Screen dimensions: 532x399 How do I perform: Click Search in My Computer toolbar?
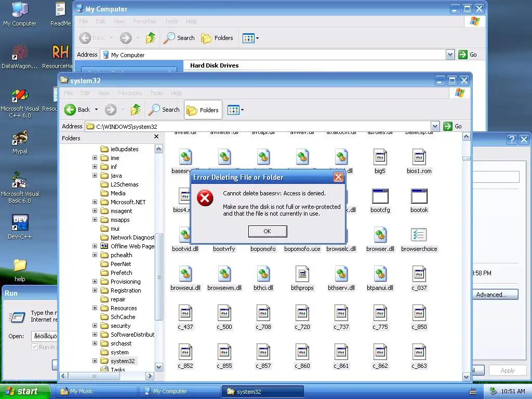click(179, 38)
